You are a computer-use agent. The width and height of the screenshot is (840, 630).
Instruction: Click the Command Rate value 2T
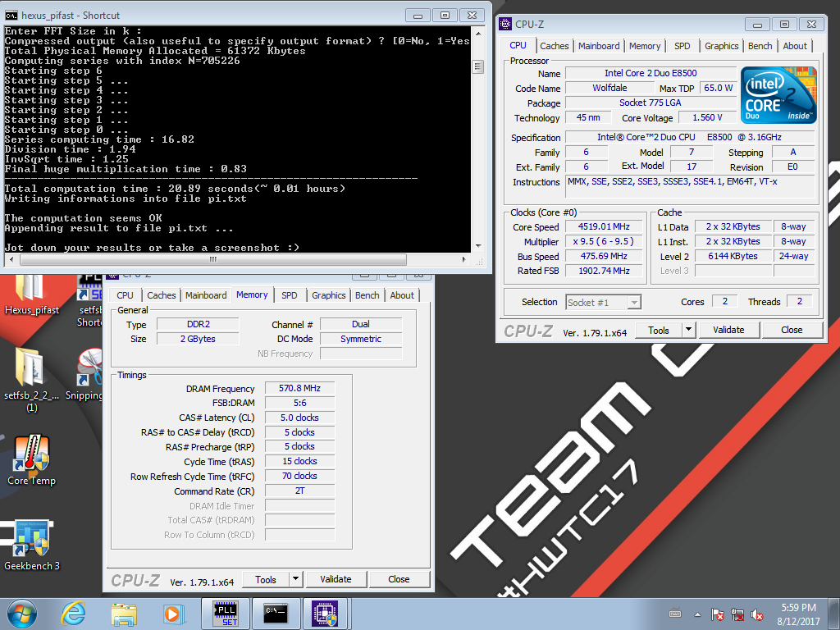pyautogui.click(x=299, y=491)
